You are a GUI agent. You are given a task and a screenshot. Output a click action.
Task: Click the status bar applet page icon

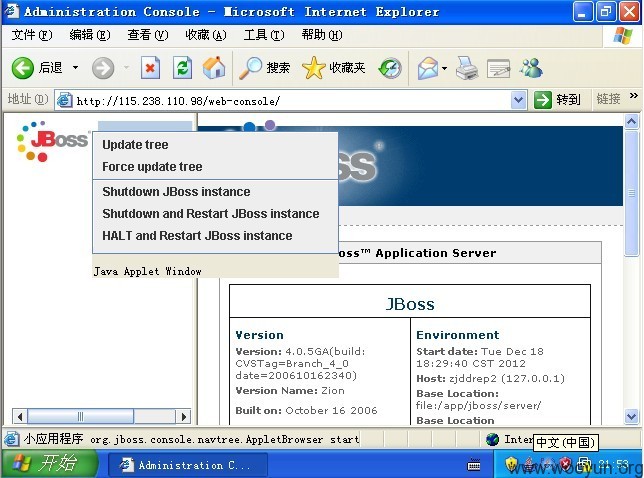(12, 439)
